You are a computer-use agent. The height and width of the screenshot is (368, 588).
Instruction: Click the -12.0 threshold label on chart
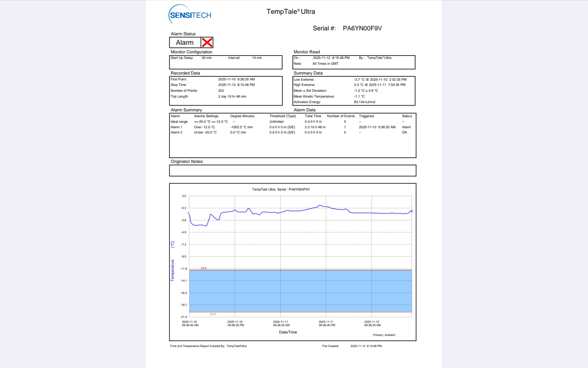pos(203,268)
